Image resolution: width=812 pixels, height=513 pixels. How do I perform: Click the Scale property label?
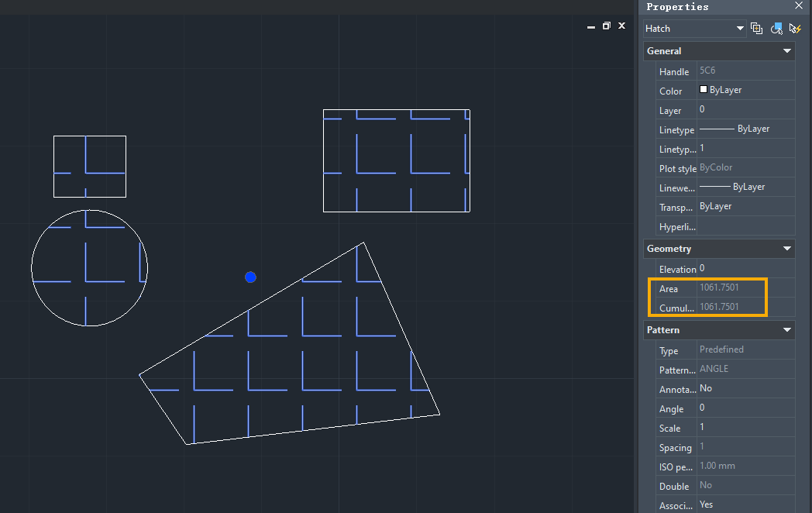point(669,429)
